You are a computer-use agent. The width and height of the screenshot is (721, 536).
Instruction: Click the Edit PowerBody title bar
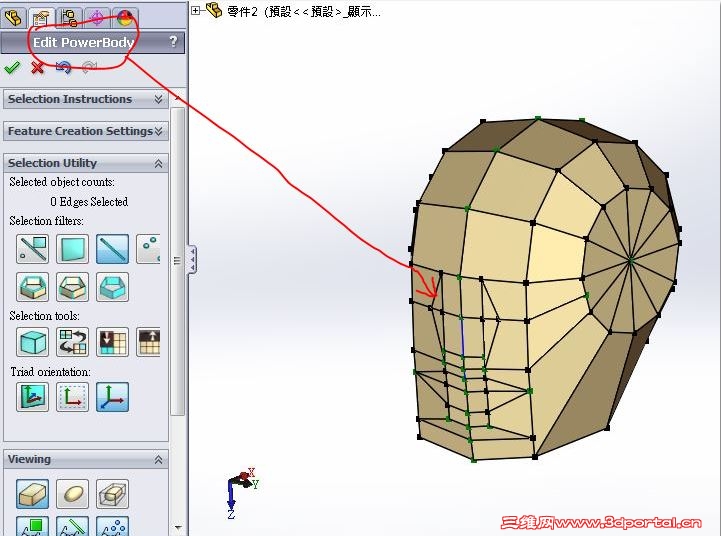click(x=93, y=42)
